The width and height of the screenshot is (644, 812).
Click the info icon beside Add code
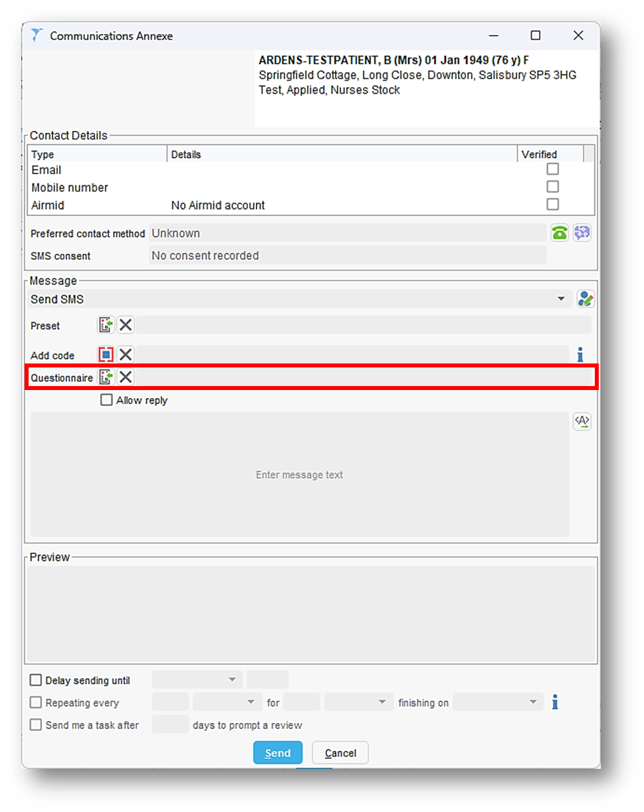click(x=580, y=355)
